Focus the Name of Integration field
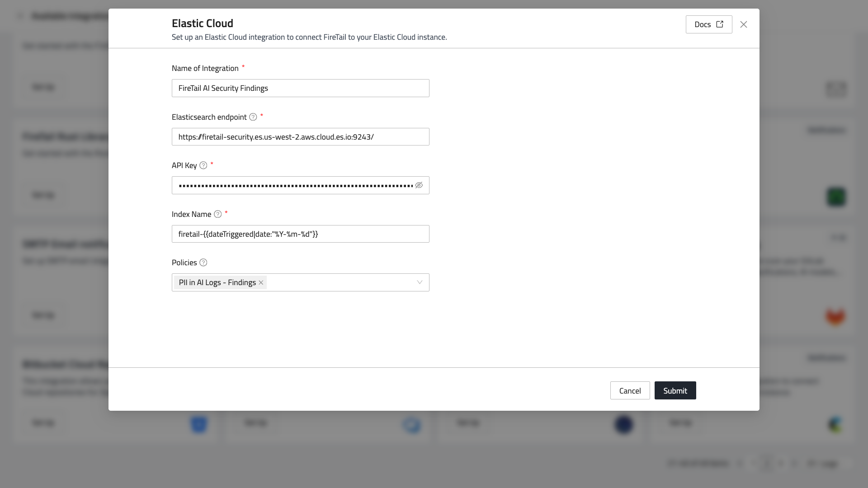The height and width of the screenshot is (488, 868). click(301, 88)
